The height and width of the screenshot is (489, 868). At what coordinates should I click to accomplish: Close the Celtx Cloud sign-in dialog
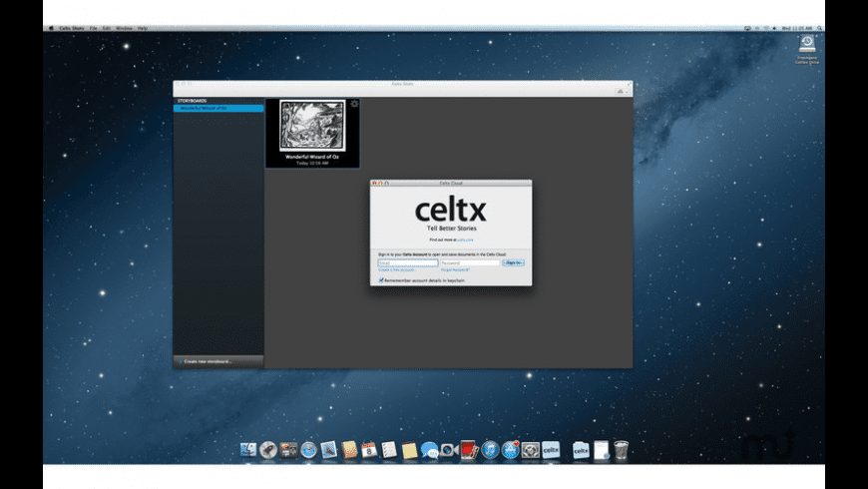click(374, 183)
